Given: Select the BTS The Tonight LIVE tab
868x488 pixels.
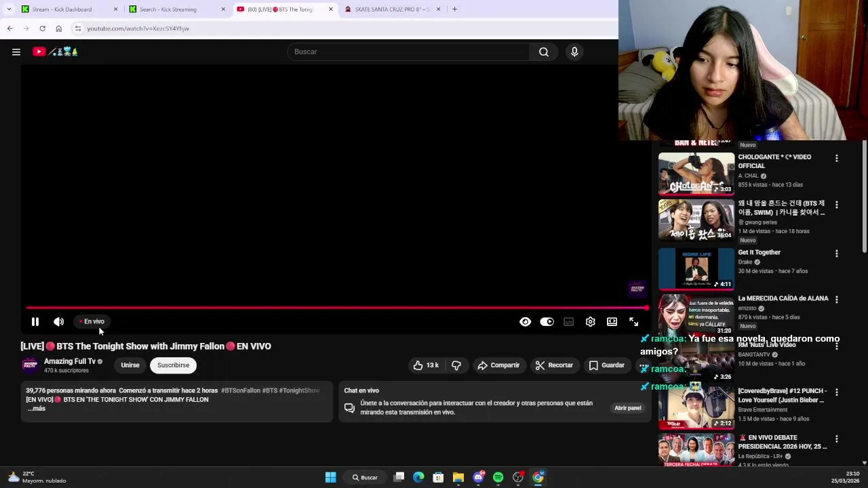Looking at the screenshot, I should [x=285, y=9].
